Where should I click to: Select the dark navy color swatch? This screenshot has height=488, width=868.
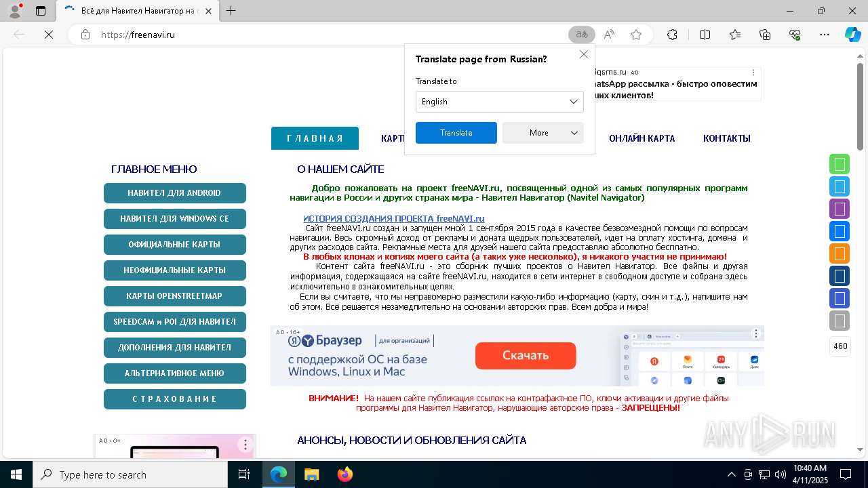point(840,276)
